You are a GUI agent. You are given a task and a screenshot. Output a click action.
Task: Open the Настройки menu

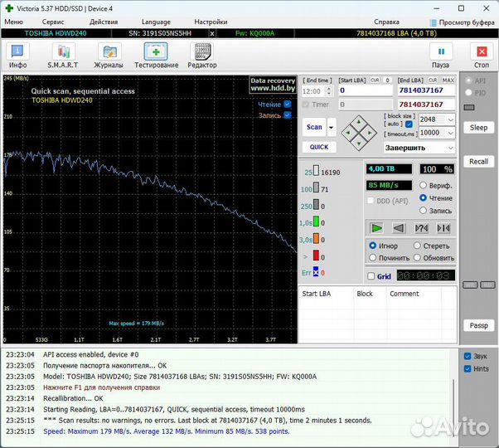click(211, 22)
